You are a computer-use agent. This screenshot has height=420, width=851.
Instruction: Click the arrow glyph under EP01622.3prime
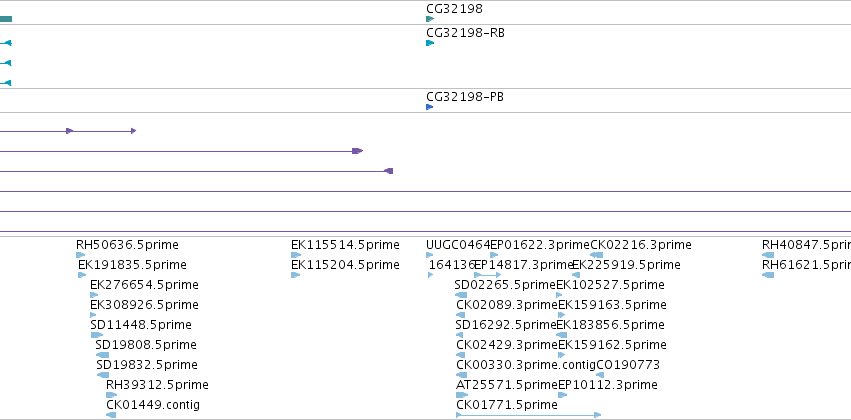pos(494,255)
